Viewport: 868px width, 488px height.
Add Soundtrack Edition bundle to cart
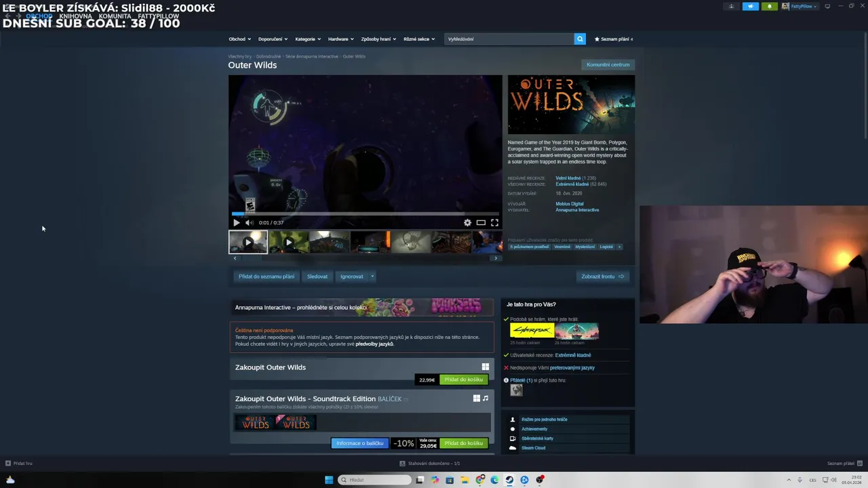pyautogui.click(x=464, y=443)
